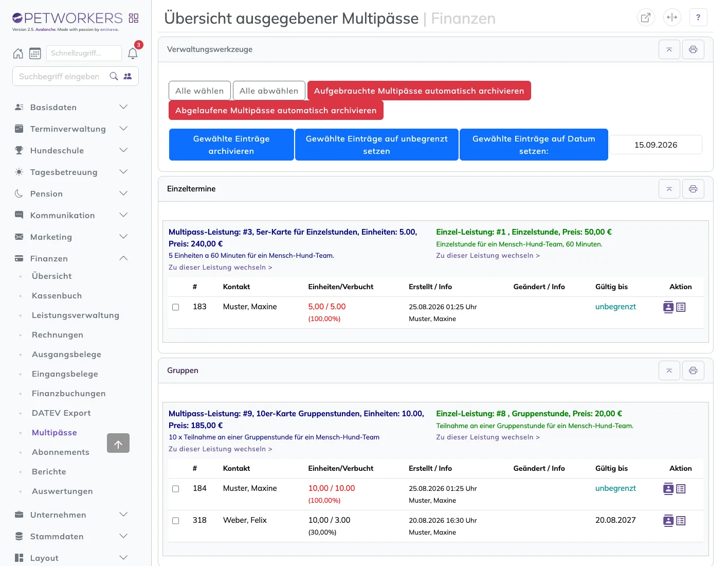The image size is (728, 566).
Task: Focus the Suchbegriff eingeben search field
Action: [59, 76]
